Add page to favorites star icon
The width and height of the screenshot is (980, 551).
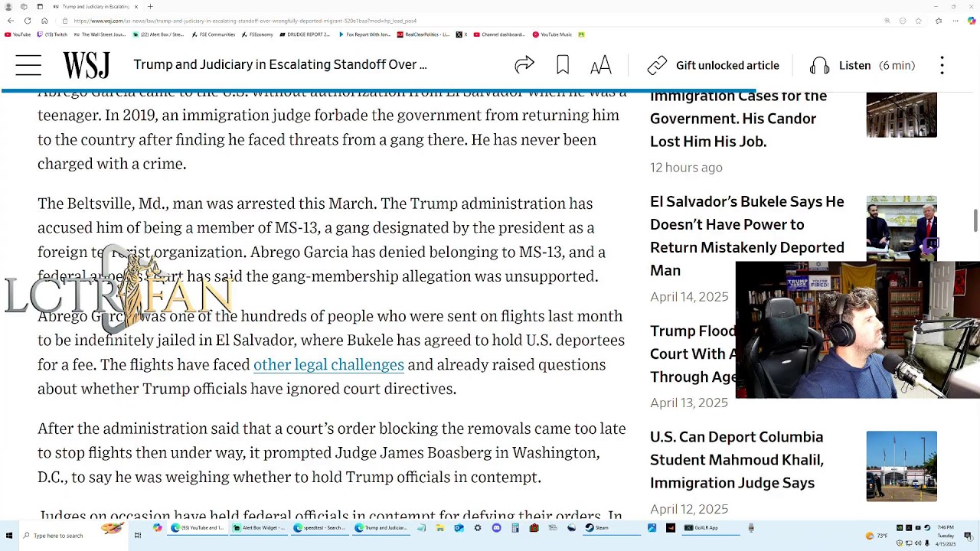918,21
